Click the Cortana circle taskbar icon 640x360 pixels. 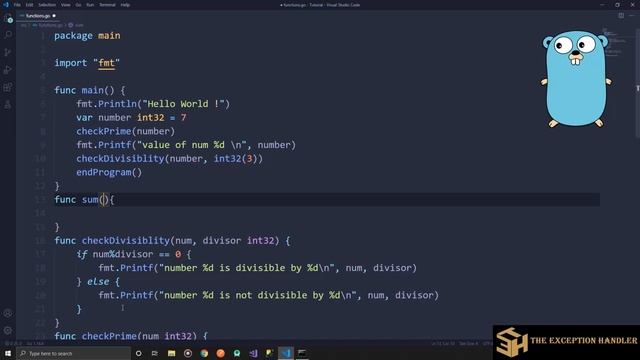pyautogui.click(x=138, y=353)
